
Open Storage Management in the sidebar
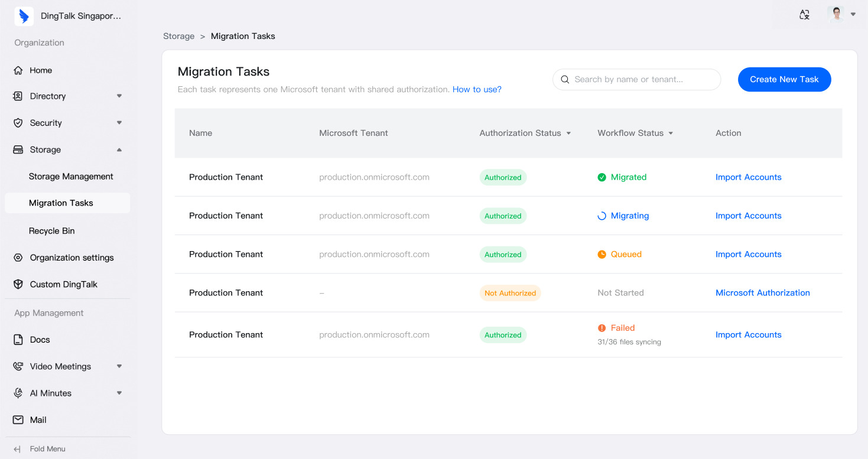(71, 176)
